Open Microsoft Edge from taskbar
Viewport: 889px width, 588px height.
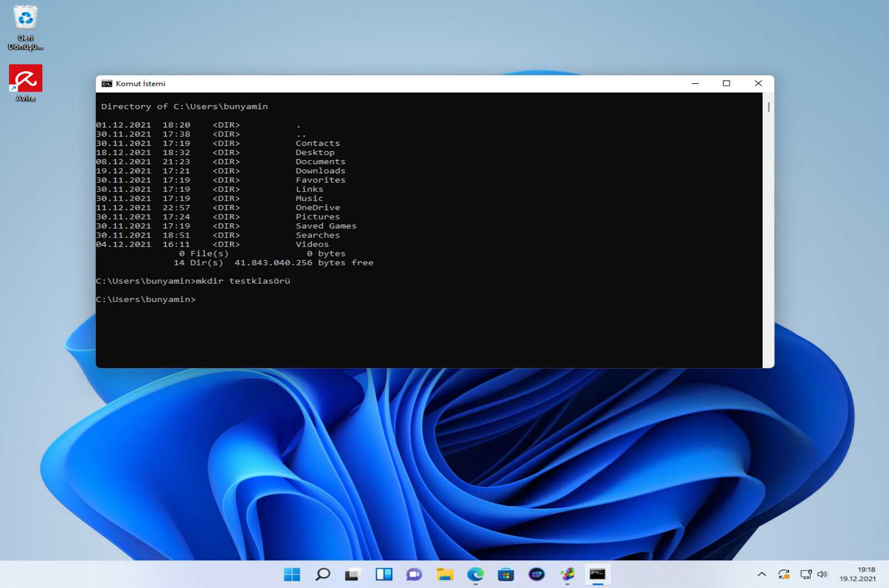point(475,574)
